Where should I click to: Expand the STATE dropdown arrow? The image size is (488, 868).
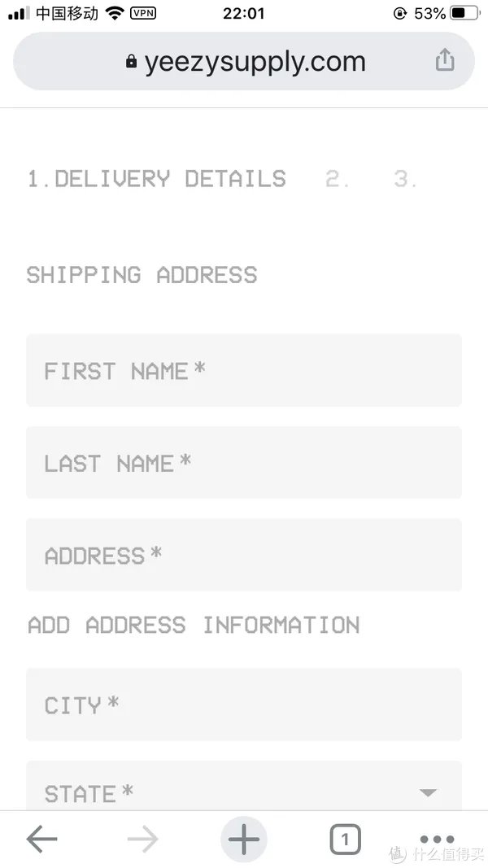(428, 792)
